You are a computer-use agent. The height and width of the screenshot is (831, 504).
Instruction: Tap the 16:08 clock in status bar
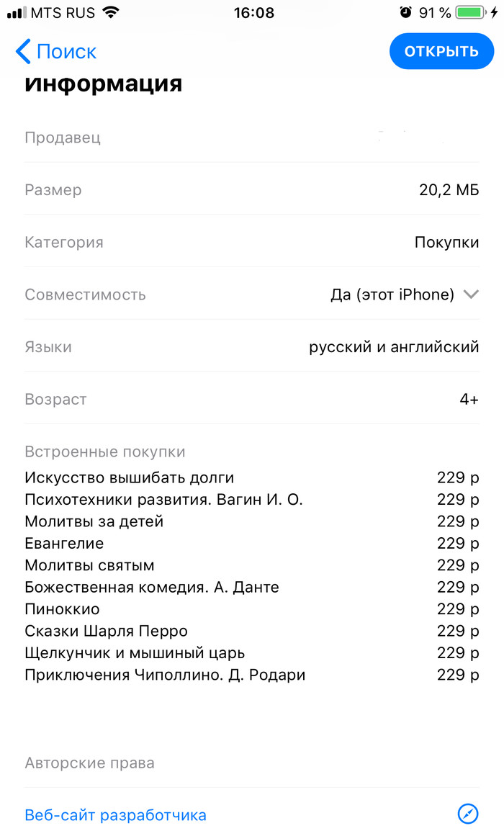click(x=253, y=13)
